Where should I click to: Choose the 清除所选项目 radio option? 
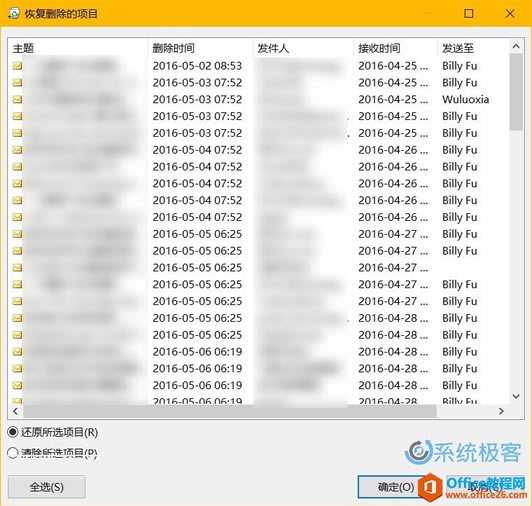pos(13,453)
